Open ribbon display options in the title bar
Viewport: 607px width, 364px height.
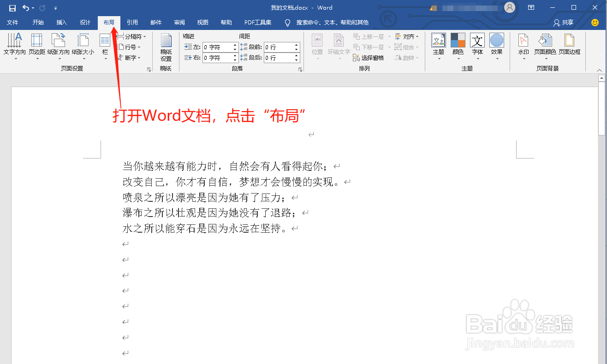click(x=531, y=7)
